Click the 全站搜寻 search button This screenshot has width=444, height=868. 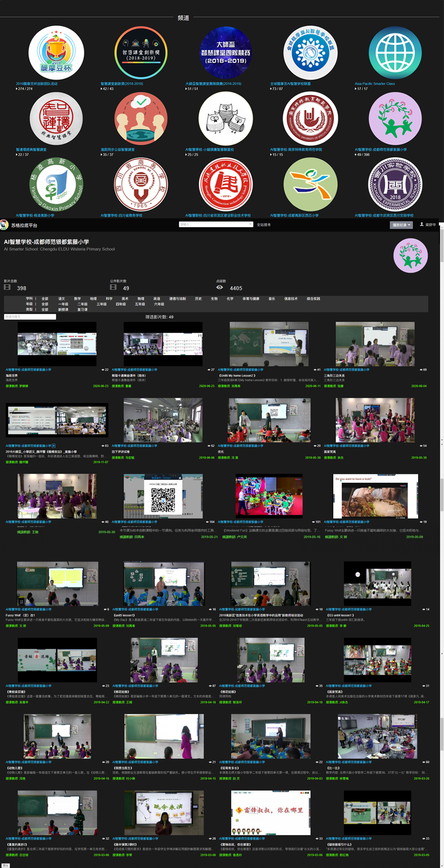263,225
